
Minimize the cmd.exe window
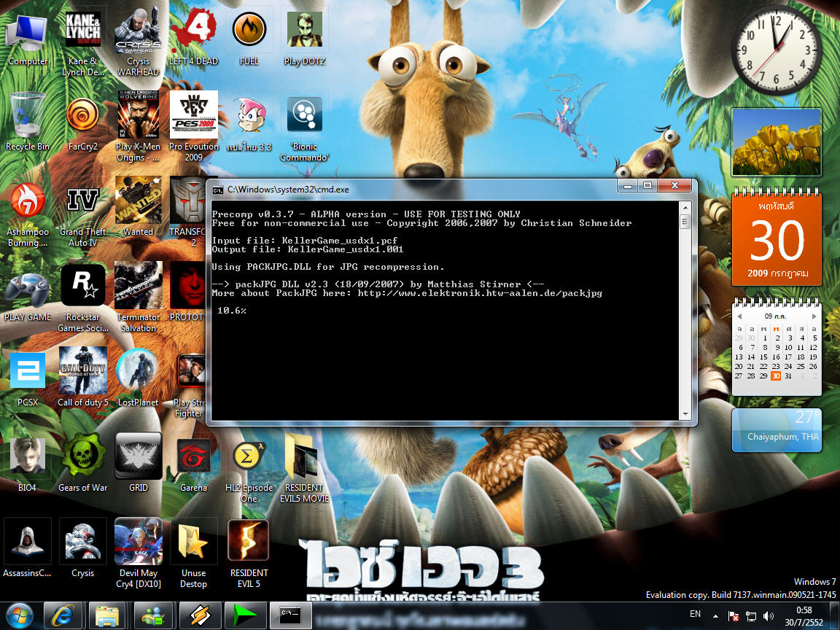pos(628,185)
